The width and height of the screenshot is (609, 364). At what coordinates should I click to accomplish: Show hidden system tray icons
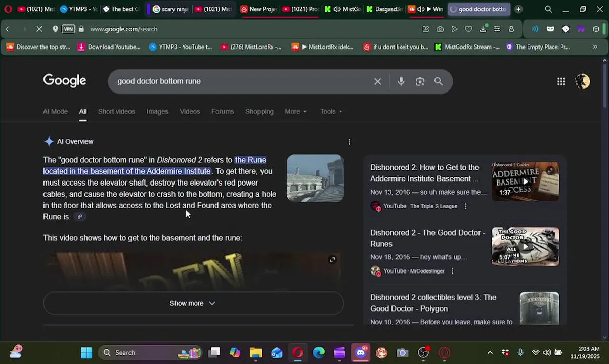[x=490, y=353]
